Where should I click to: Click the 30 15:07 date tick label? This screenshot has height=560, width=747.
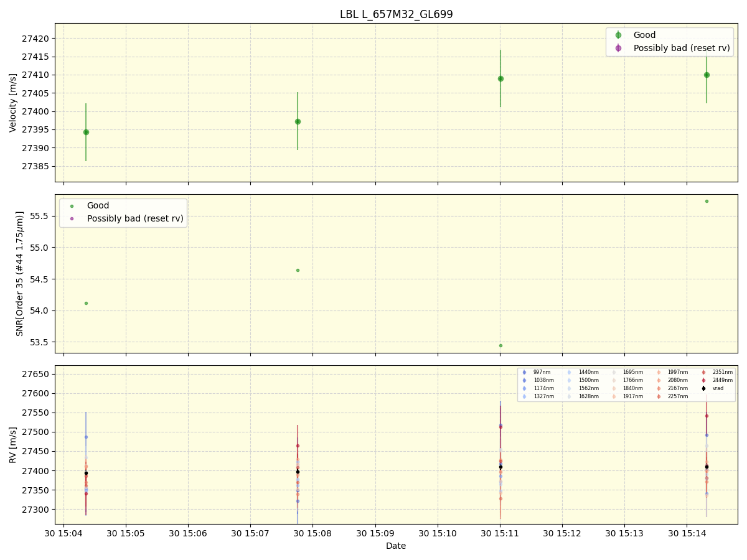tap(250, 534)
